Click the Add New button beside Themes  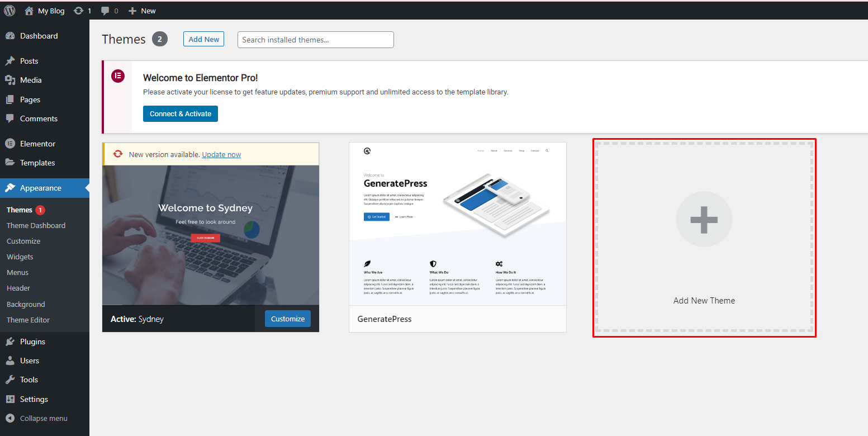pyautogui.click(x=203, y=39)
